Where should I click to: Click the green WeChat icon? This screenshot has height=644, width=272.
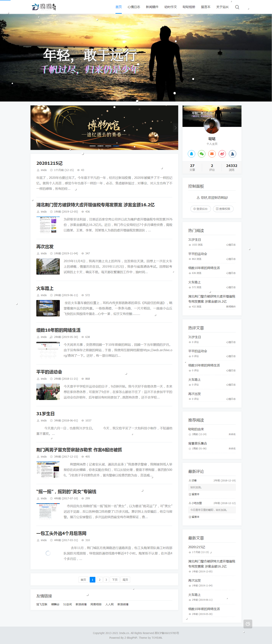coord(202,154)
